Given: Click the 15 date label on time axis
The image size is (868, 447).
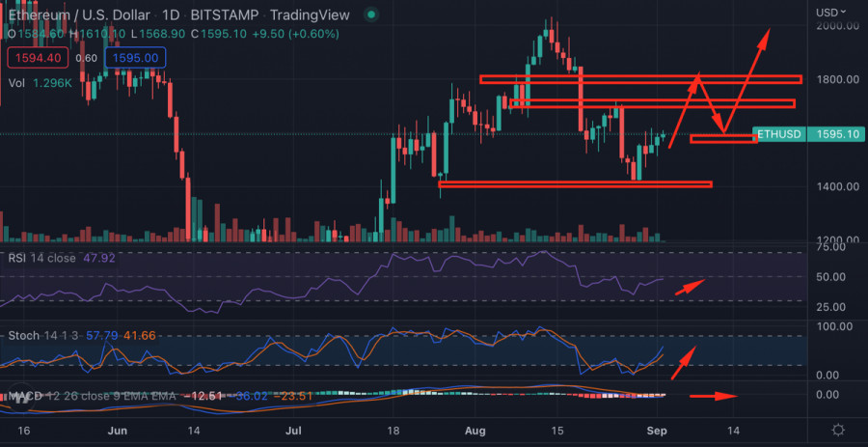Looking at the screenshot, I should 556,431.
